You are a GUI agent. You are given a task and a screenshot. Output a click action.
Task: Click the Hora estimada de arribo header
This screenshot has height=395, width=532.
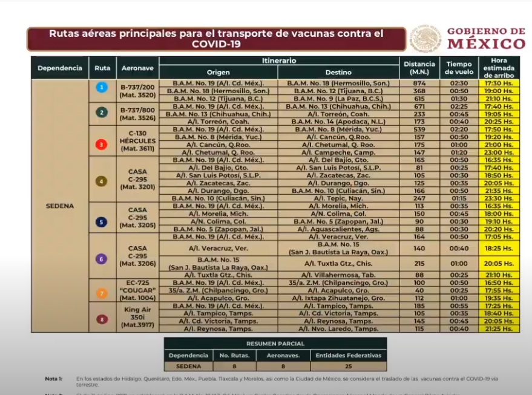[499, 68]
